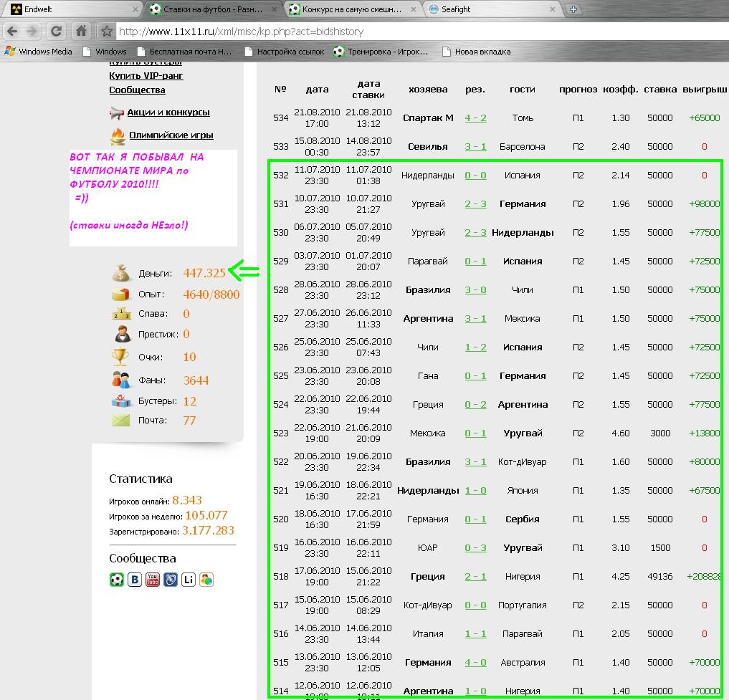
Task: Click the browser home button
Action: pyautogui.click(x=82, y=32)
